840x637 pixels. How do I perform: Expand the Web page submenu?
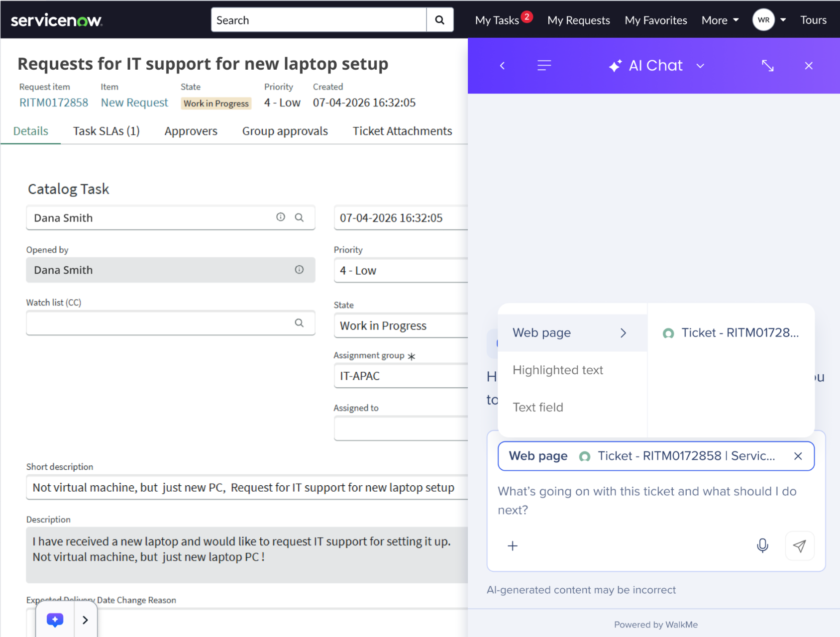[x=572, y=333]
